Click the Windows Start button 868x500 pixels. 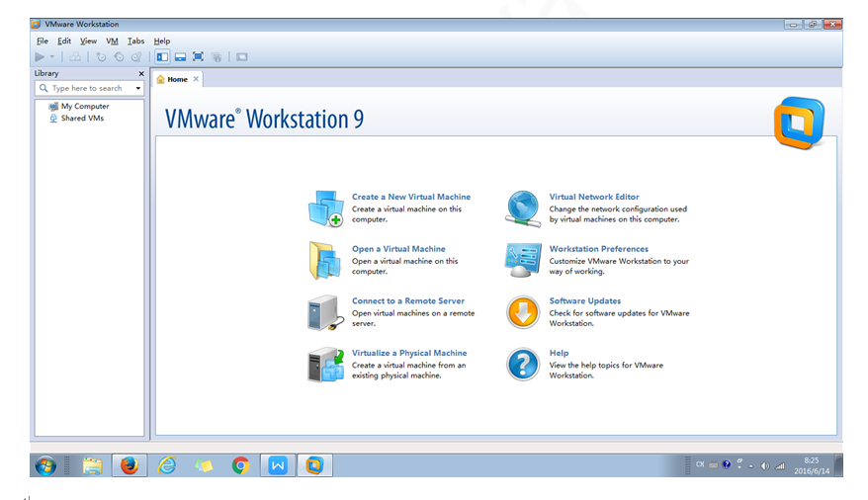coord(45,465)
